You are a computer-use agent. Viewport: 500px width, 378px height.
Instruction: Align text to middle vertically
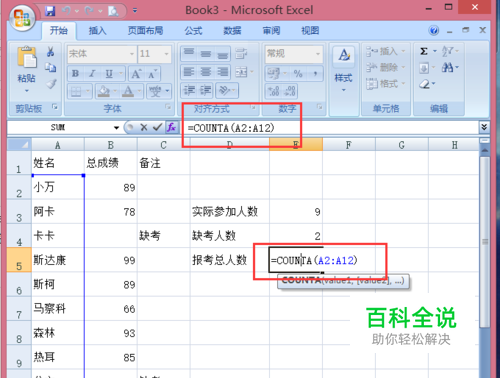[206, 54]
